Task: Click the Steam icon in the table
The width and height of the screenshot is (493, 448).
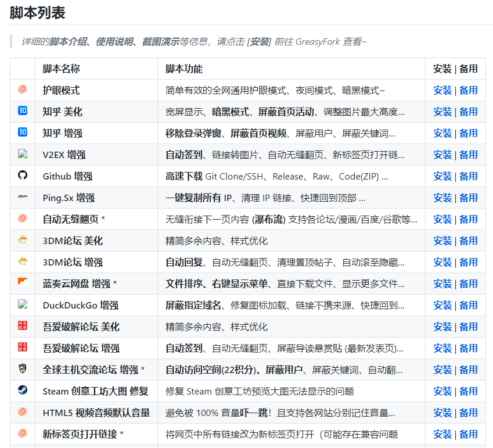Action: (x=23, y=390)
